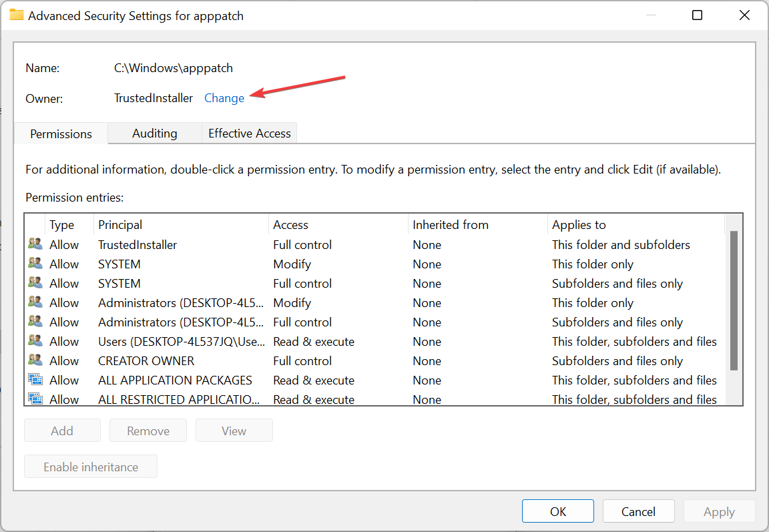The width and height of the screenshot is (769, 532).
Task: Click the Change owner link
Action: 224,98
